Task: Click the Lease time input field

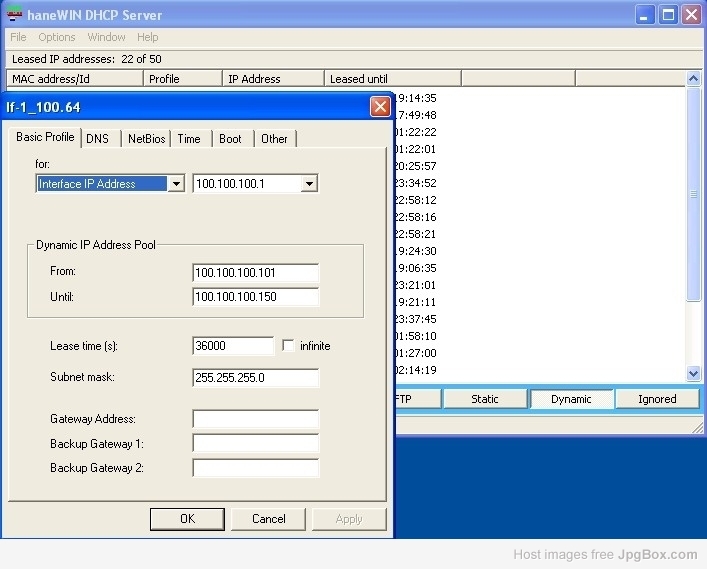Action: [x=233, y=346]
